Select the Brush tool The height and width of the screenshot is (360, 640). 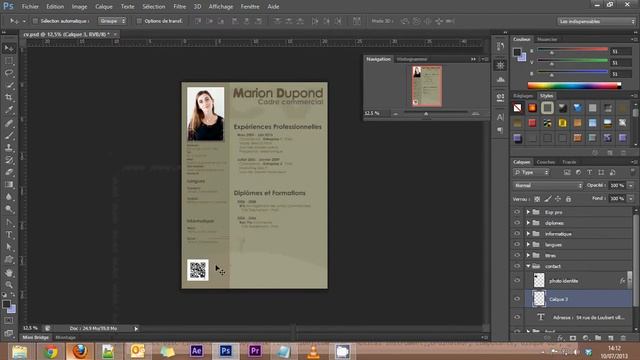click(9, 135)
